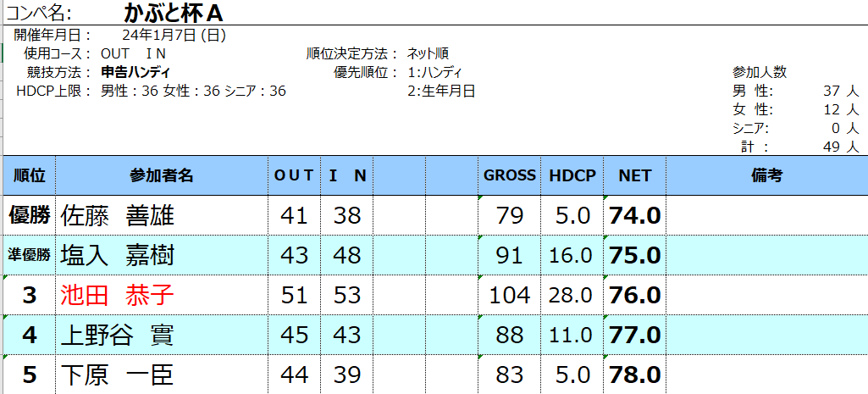Select the name cell 下原 一臣
The width and height of the screenshot is (868, 394).
162,375
